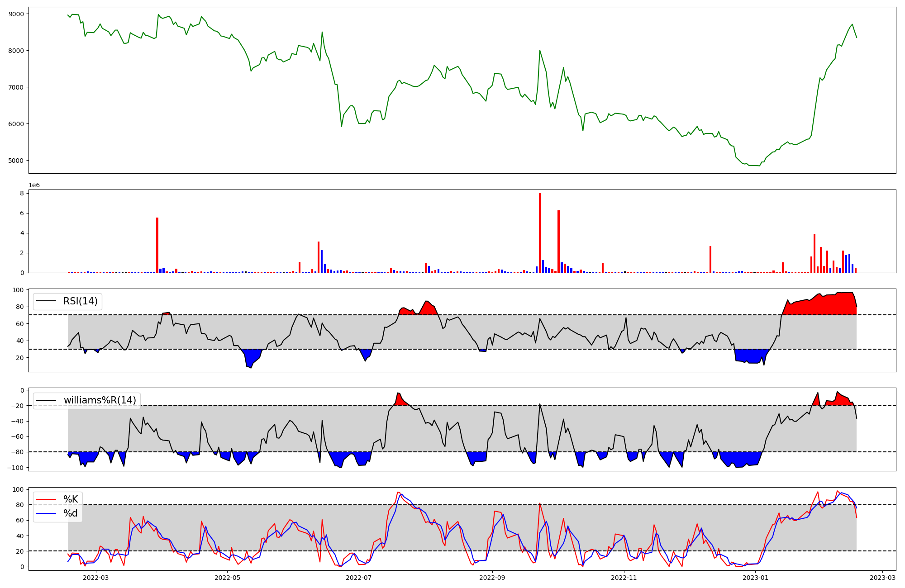Click the 1e6 volume scale label
Image resolution: width=905 pixels, height=588 pixels.
click(34, 185)
